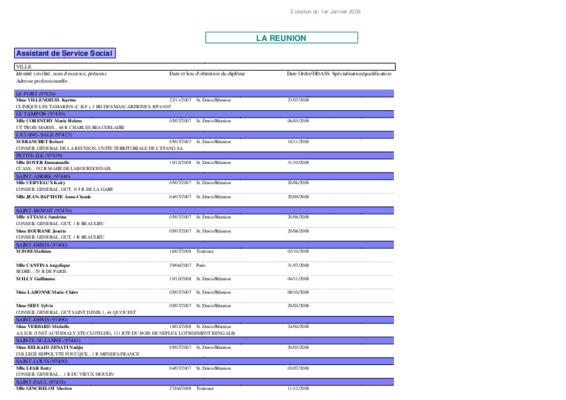Click the LA REUNION title box
The image size is (566, 400).
click(x=282, y=38)
